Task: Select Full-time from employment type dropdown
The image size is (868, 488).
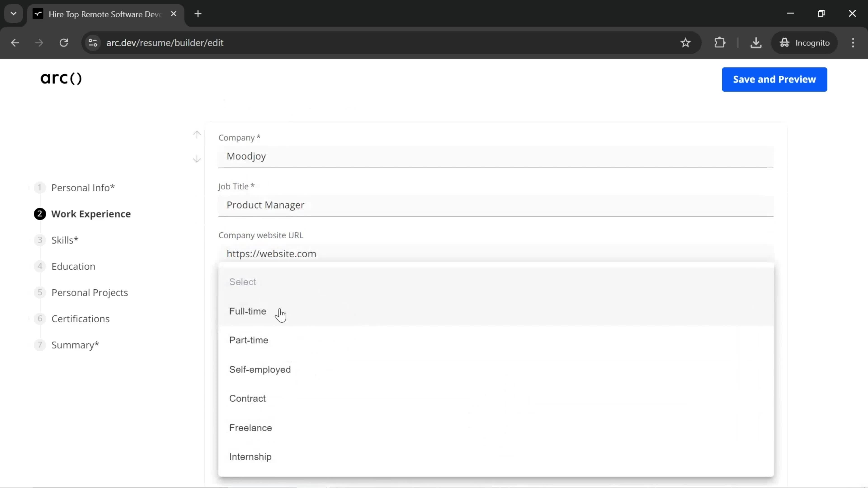Action: click(x=248, y=310)
